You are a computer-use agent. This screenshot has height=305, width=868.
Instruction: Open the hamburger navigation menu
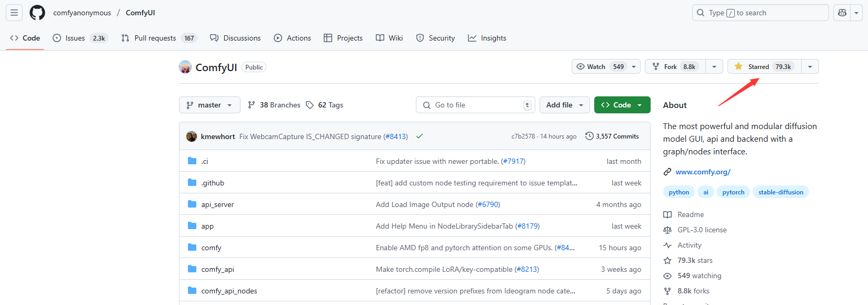pyautogui.click(x=14, y=13)
